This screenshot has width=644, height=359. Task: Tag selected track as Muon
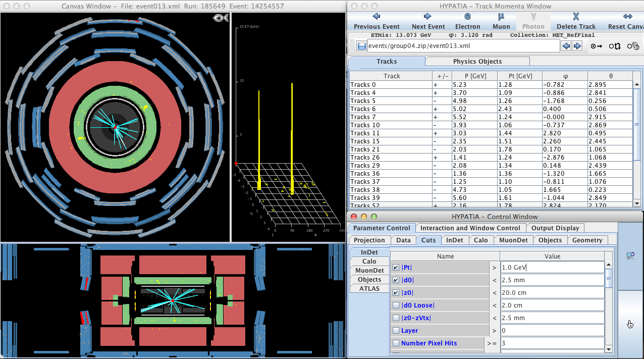[x=501, y=21]
